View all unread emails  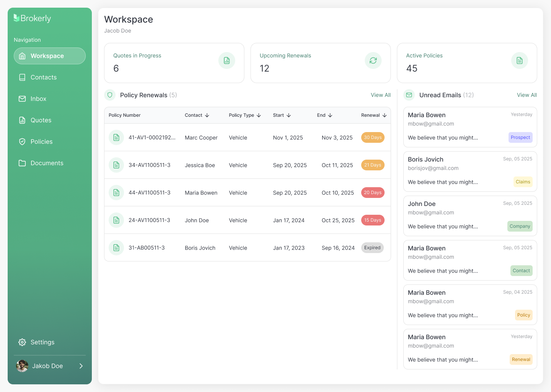[x=527, y=95]
